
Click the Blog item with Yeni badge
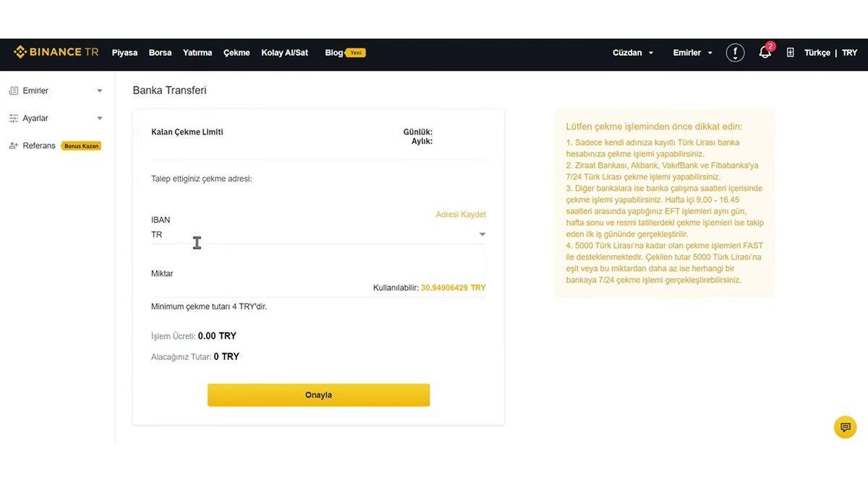click(x=333, y=52)
